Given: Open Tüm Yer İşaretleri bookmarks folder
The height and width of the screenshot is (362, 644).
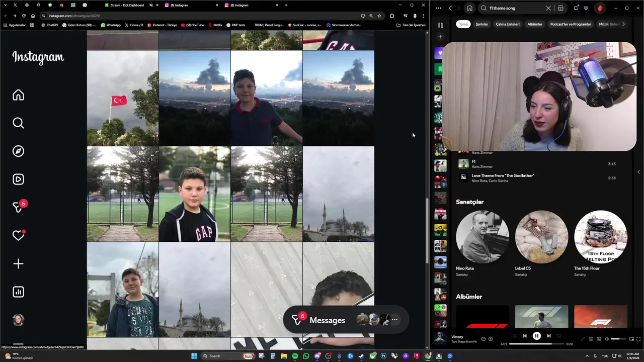Looking at the screenshot, I should pyautogui.click(x=411, y=25).
